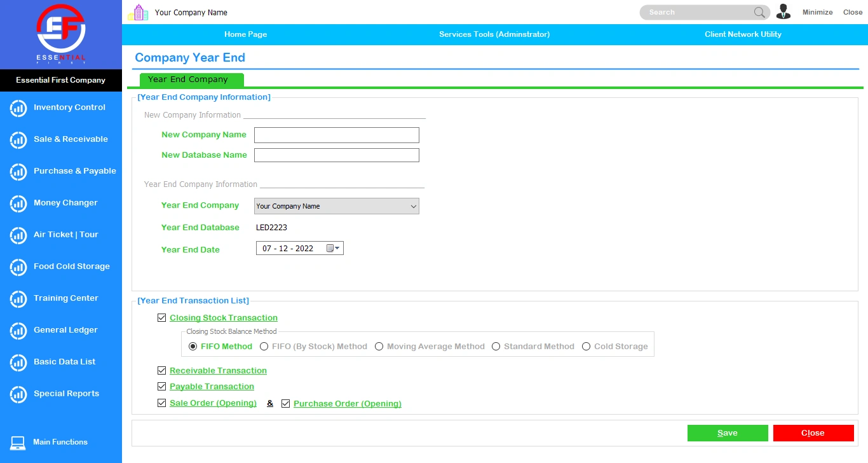
Task: Click the company building icon
Action: point(138,12)
